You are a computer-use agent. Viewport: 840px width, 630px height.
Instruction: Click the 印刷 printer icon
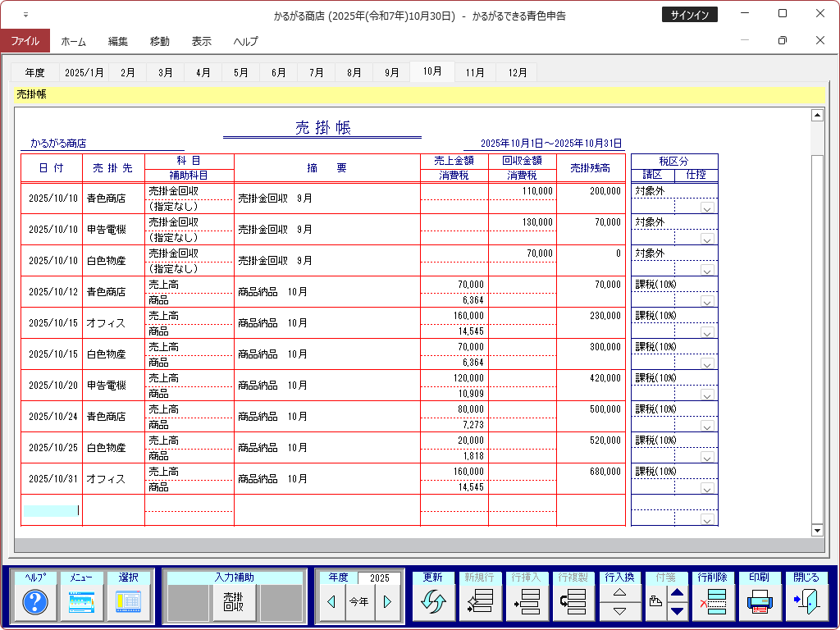(760, 603)
